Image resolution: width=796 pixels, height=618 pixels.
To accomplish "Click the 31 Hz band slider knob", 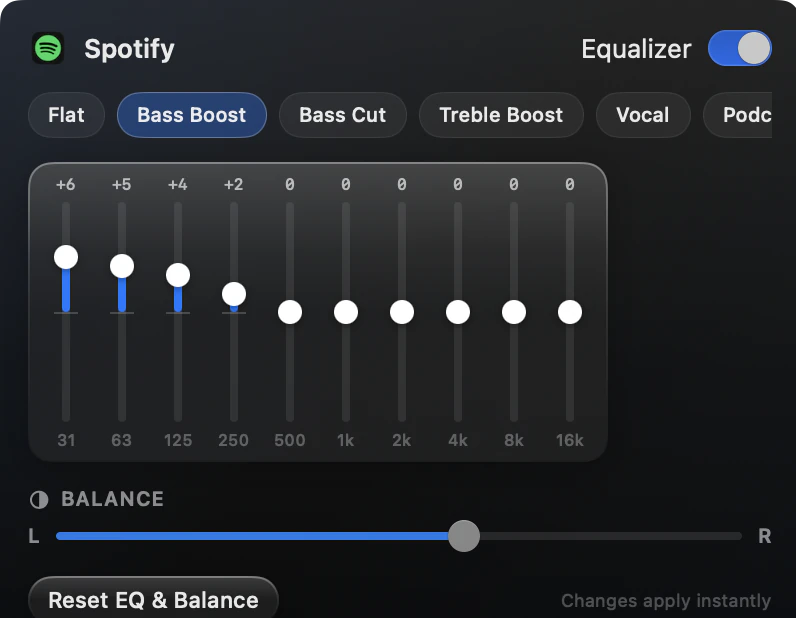I will coord(66,257).
